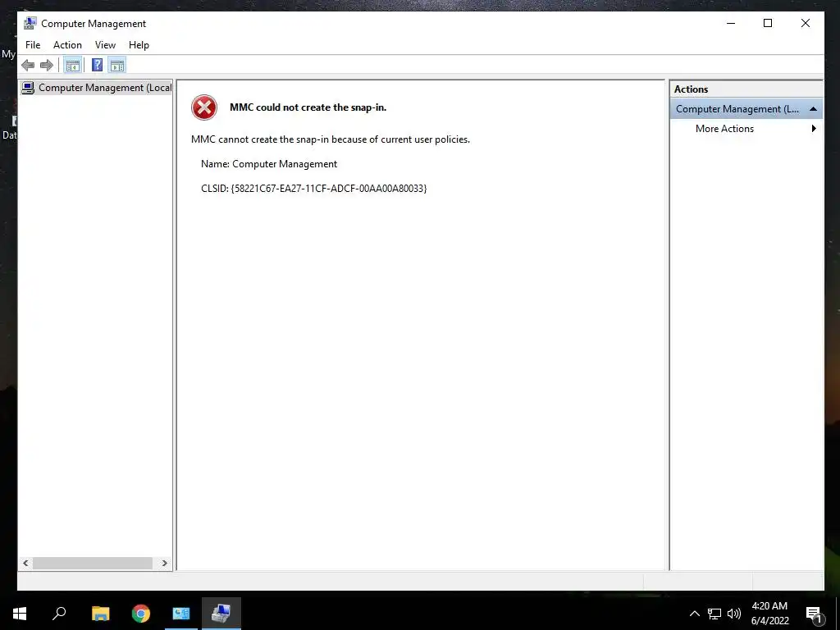Image resolution: width=840 pixels, height=630 pixels.
Task: Expand the More Actions submenu arrow
Action: point(814,129)
